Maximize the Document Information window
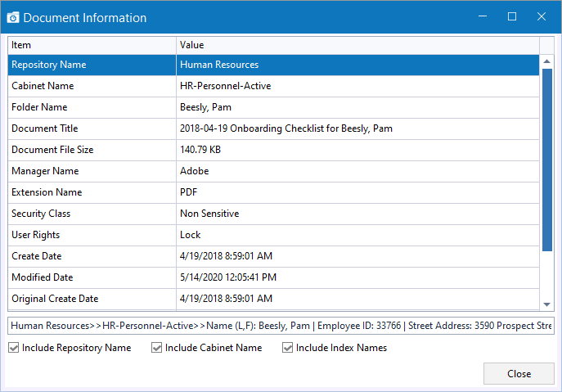The width and height of the screenshot is (562, 392). point(512,16)
